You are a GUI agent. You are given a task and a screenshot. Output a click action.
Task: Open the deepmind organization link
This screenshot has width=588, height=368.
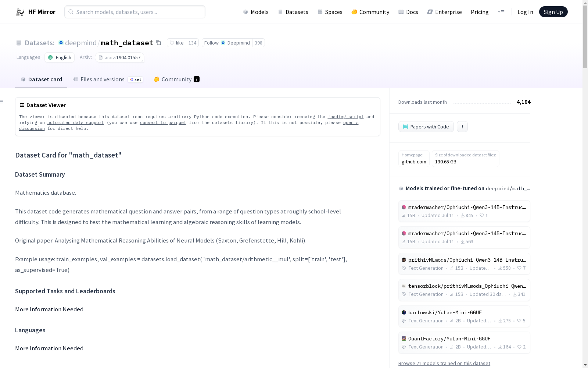tap(80, 43)
